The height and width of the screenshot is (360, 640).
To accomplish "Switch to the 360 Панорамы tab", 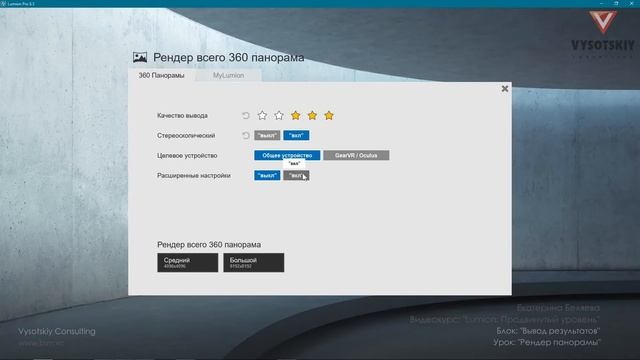I will [x=162, y=76].
